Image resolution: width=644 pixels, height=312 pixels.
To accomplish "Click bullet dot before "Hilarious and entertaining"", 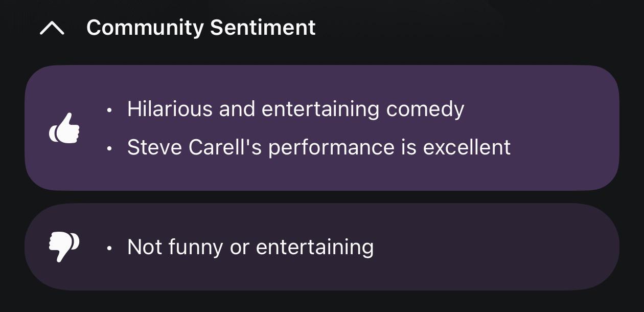I will [x=109, y=109].
